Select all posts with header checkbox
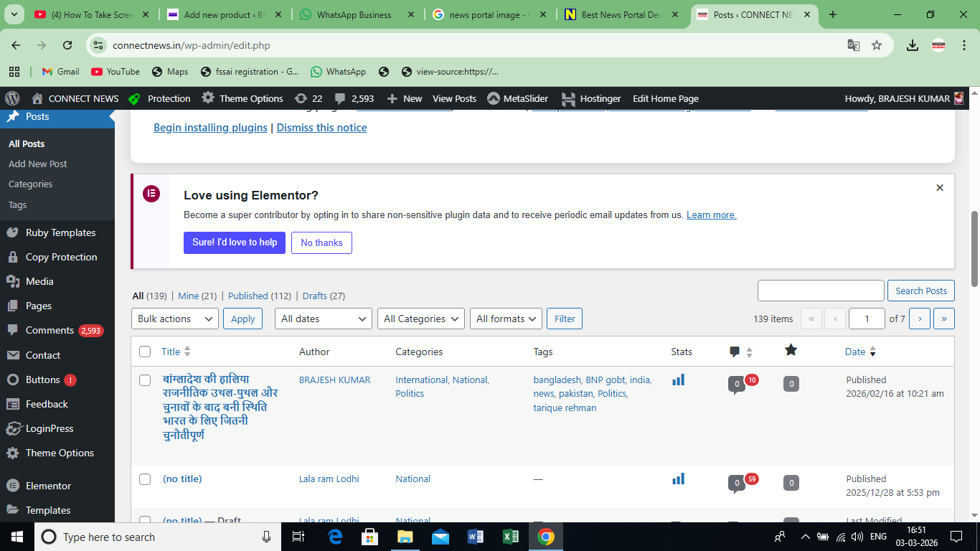980x551 pixels. pyautogui.click(x=145, y=352)
